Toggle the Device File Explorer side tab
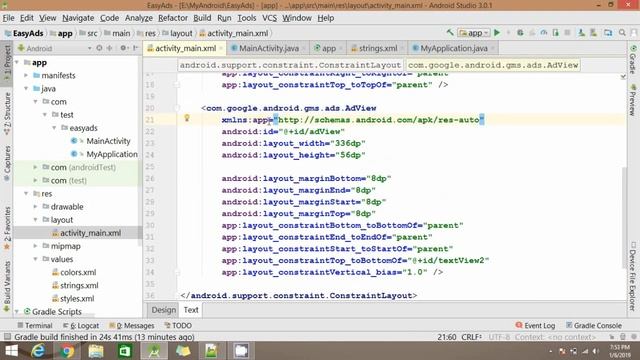Viewport: 640px width, 360px height. click(633, 276)
